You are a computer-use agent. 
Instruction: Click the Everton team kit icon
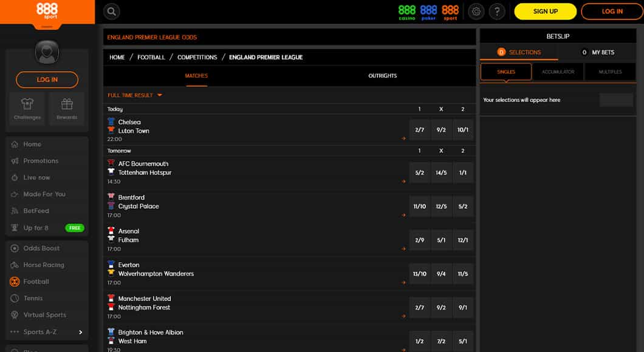pyautogui.click(x=111, y=264)
